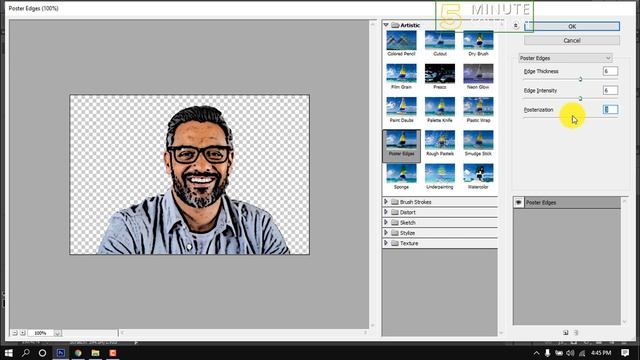Viewport: 640px width, 360px height.
Task: Hide the filter thumbnails with collapse button
Action: 516,26
